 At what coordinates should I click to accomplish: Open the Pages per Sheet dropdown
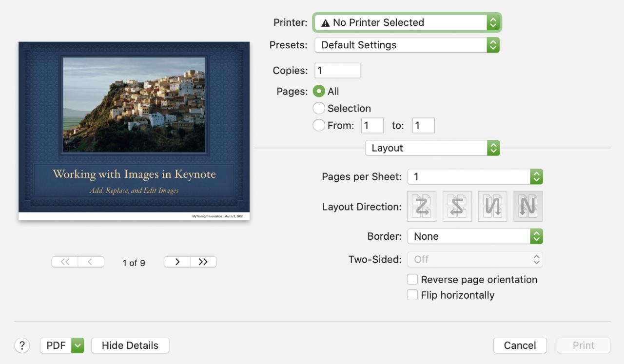[475, 176]
